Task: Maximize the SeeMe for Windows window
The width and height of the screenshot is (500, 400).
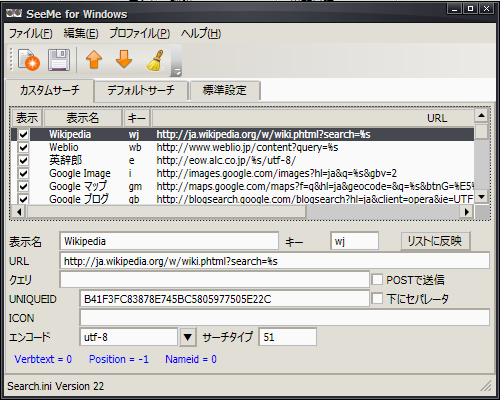Action: click(x=470, y=9)
